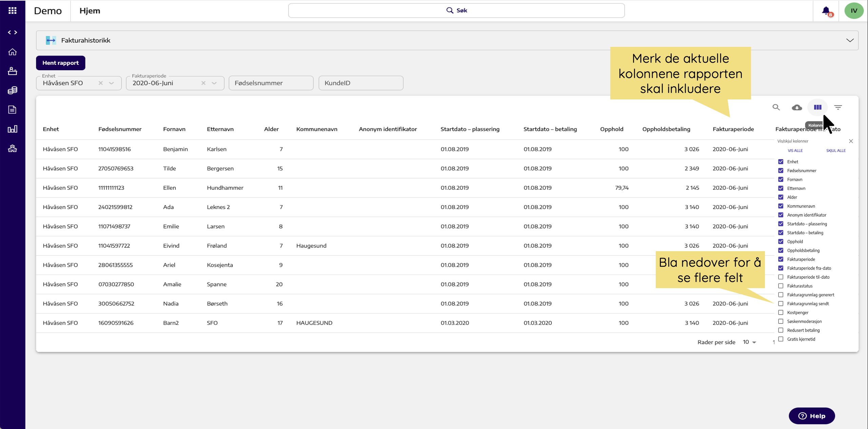Check Fakturaperiode til-dato checkbox
The image size is (868, 429).
781,277
